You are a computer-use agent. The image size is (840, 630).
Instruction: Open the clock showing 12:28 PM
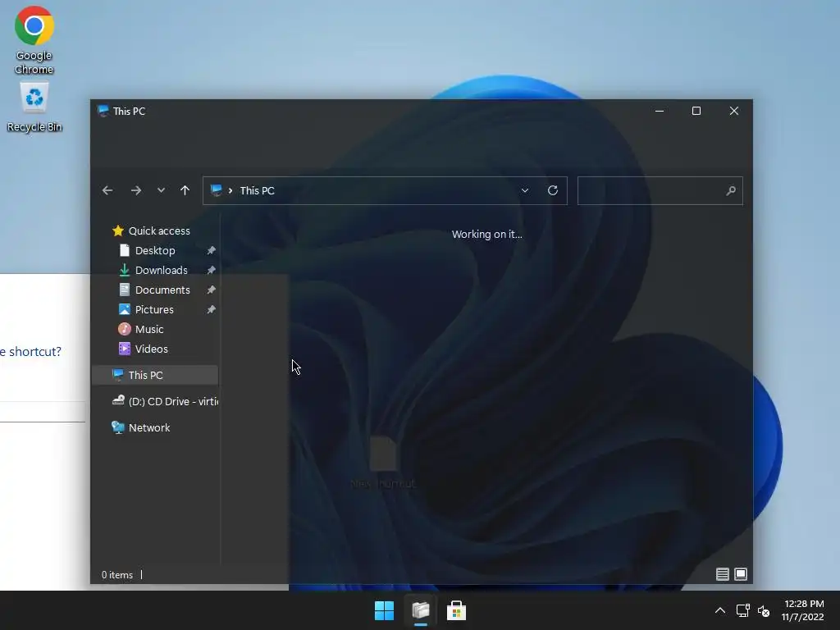click(x=802, y=610)
